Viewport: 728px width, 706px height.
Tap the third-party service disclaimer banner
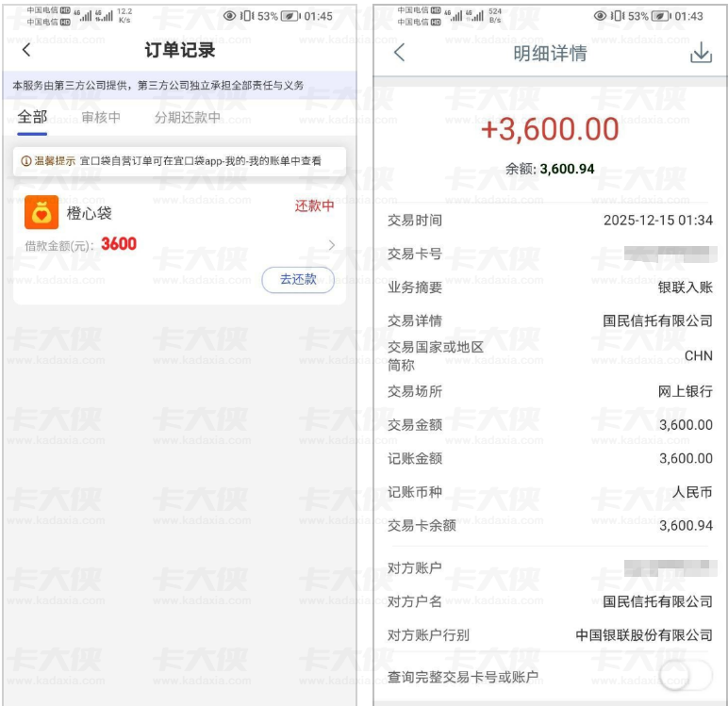[180, 85]
